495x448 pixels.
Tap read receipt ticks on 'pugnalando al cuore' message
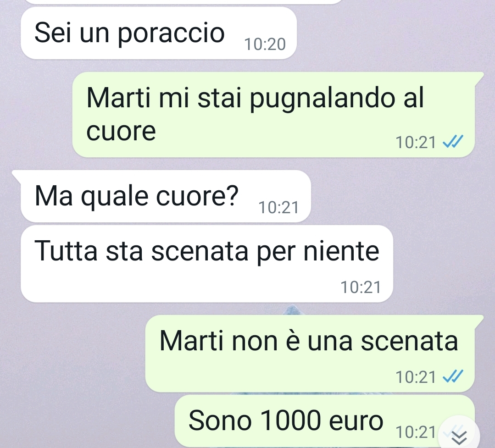pos(453,141)
